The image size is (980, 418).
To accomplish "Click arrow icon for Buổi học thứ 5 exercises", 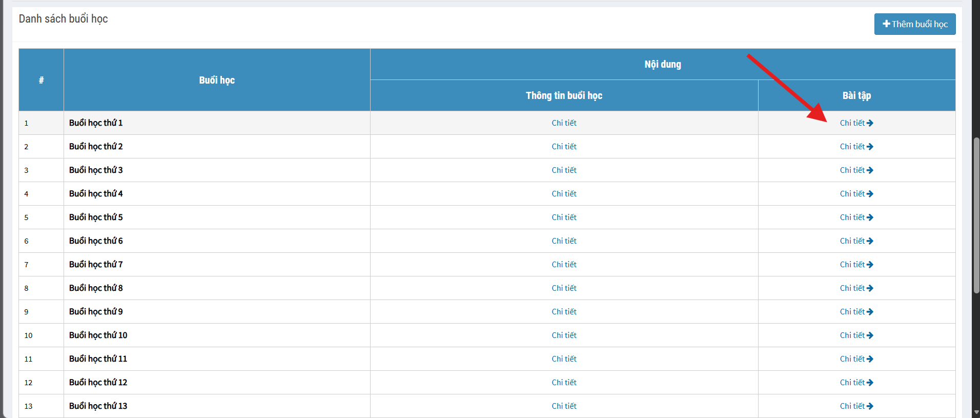I will coord(870,217).
